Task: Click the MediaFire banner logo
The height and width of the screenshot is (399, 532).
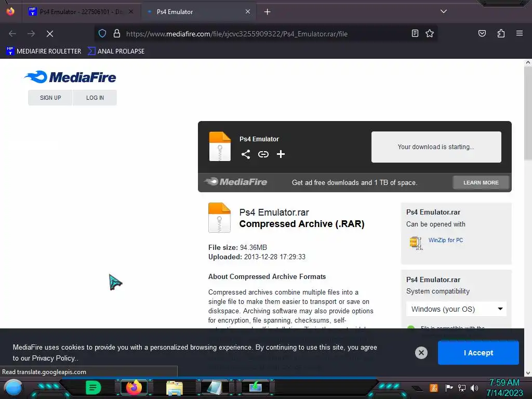Action: [x=236, y=182]
